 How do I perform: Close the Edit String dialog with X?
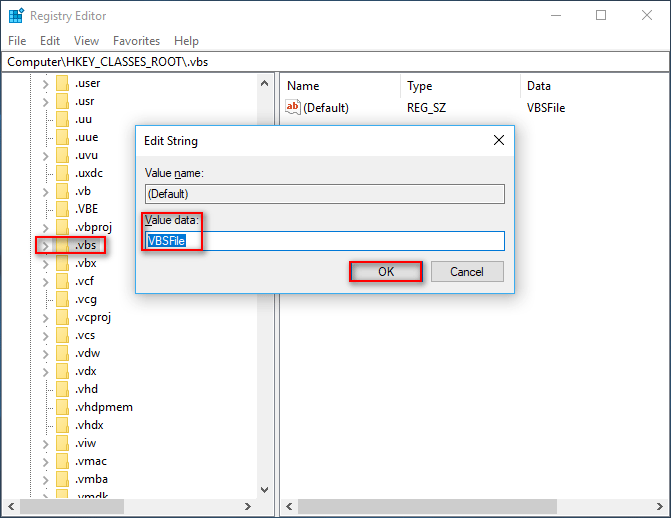pos(499,141)
